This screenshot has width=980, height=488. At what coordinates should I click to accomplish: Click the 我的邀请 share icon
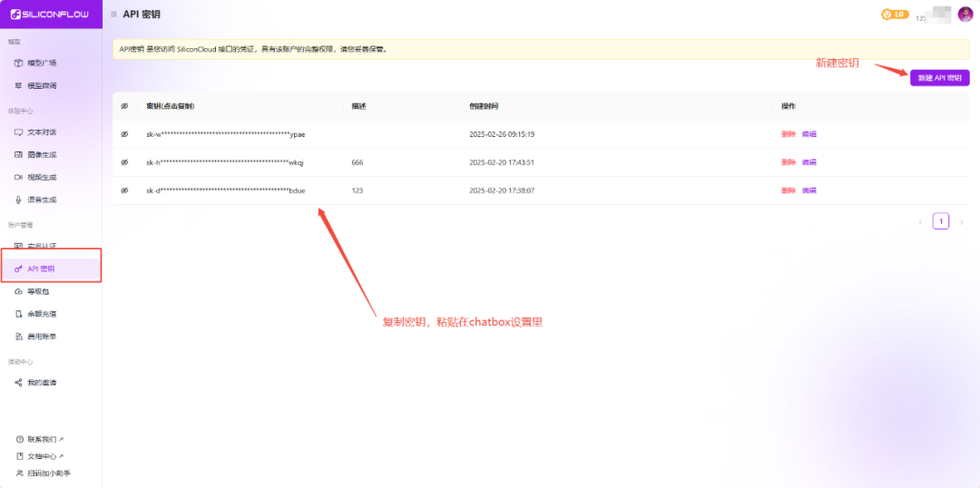coord(19,383)
